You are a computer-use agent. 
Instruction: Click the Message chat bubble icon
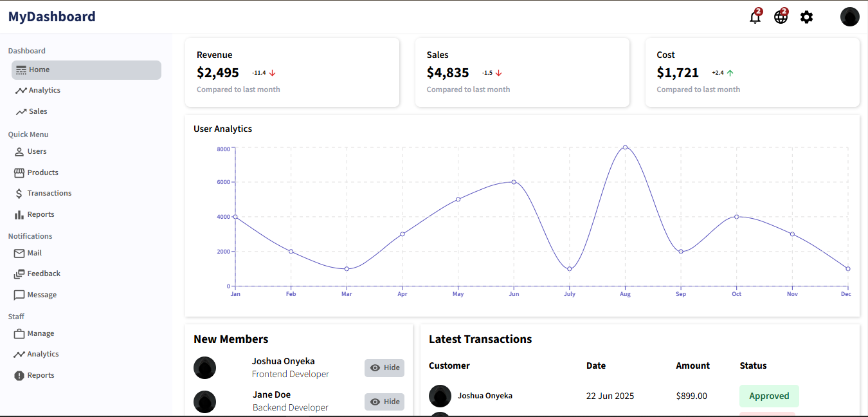19,295
